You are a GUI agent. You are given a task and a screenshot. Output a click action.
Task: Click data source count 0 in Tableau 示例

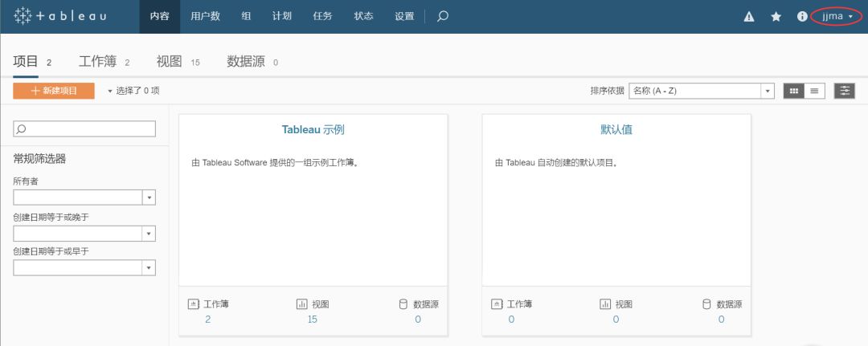tap(418, 320)
